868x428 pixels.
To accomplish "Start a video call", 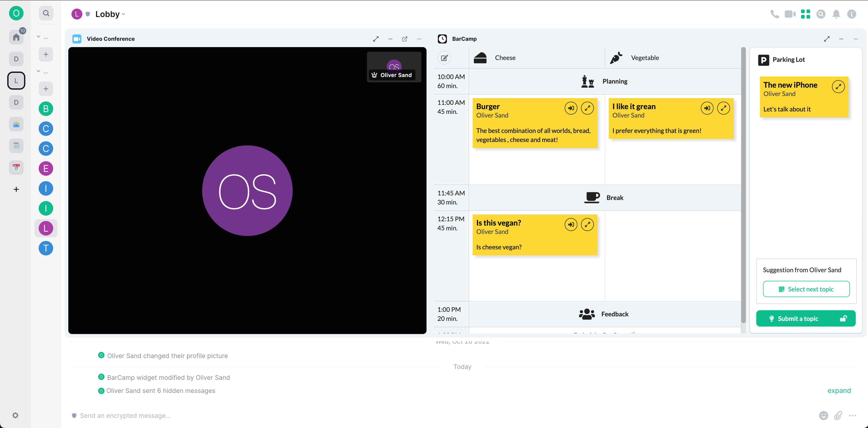I will [x=790, y=14].
